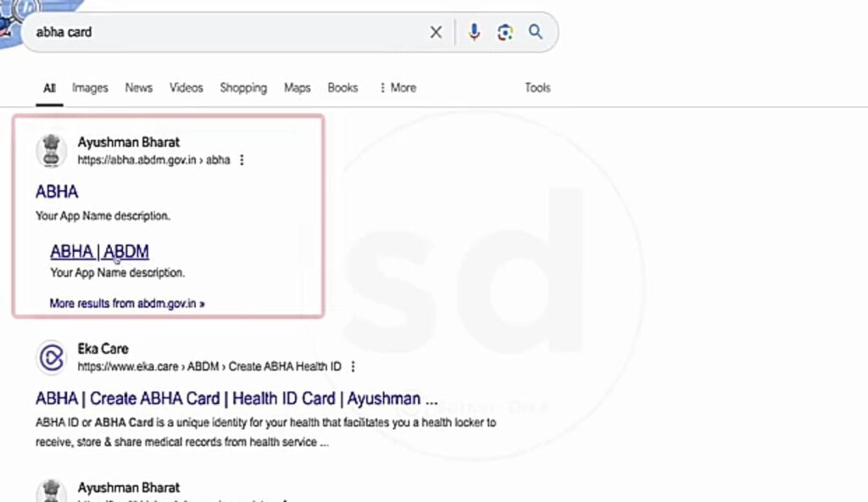Viewport: 868px width, 502px height.
Task: Open the ABHA result title link
Action: [x=57, y=192]
